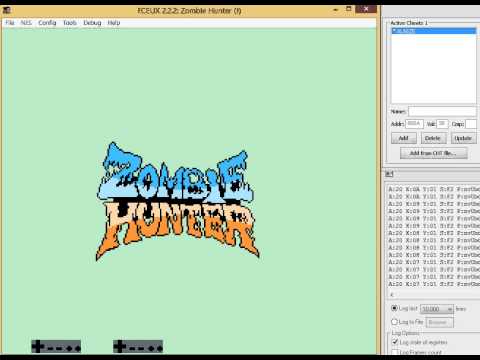Image resolution: width=480 pixels, height=360 pixels.
Task: Click the Add cheat button
Action: (404, 138)
